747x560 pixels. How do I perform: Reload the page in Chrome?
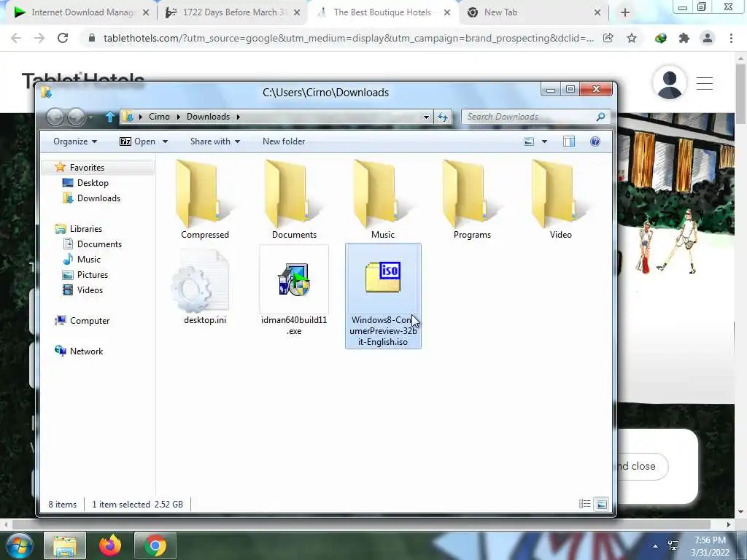pos(63,38)
